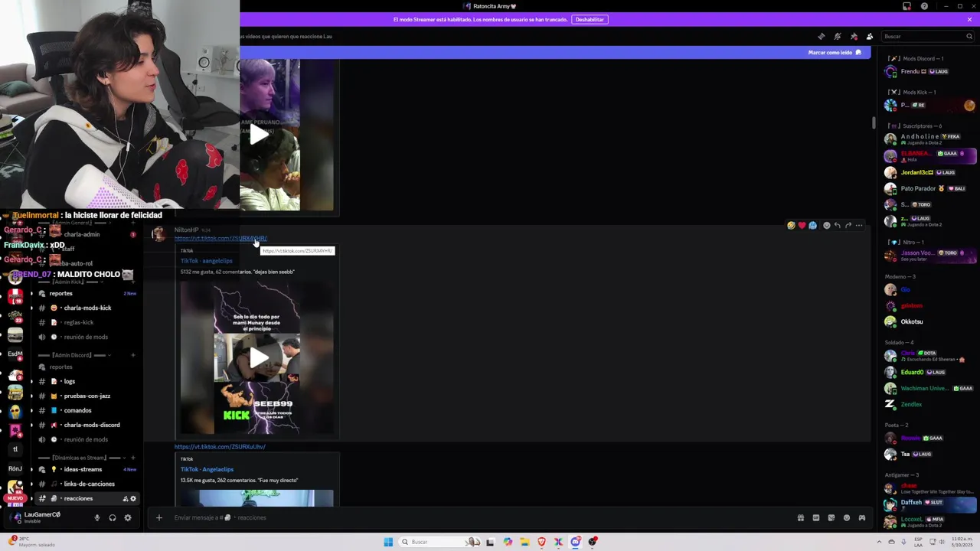This screenshot has width=980, height=551.
Task: Add channel plus next to Dinámicas en Stream
Action: click(x=133, y=458)
